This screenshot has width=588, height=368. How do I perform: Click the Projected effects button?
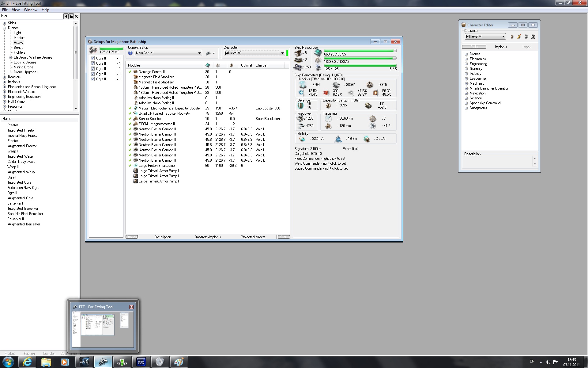pyautogui.click(x=253, y=237)
